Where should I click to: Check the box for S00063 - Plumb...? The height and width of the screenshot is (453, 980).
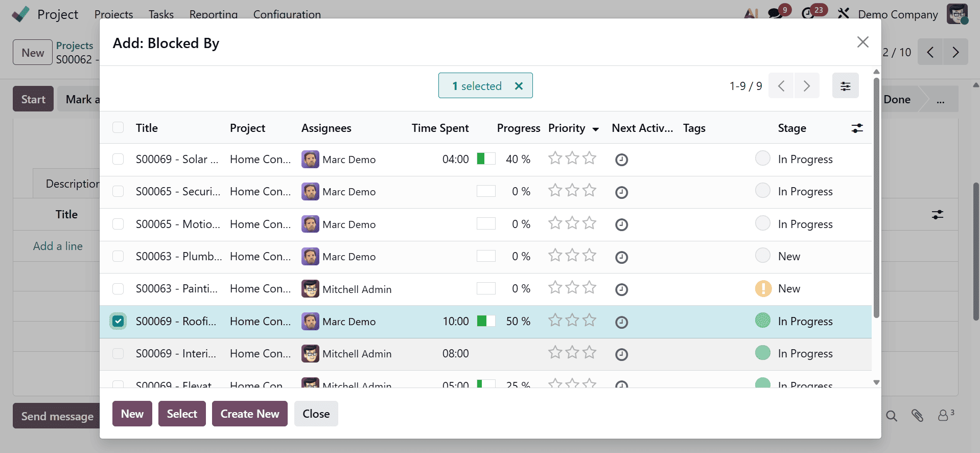(118, 256)
